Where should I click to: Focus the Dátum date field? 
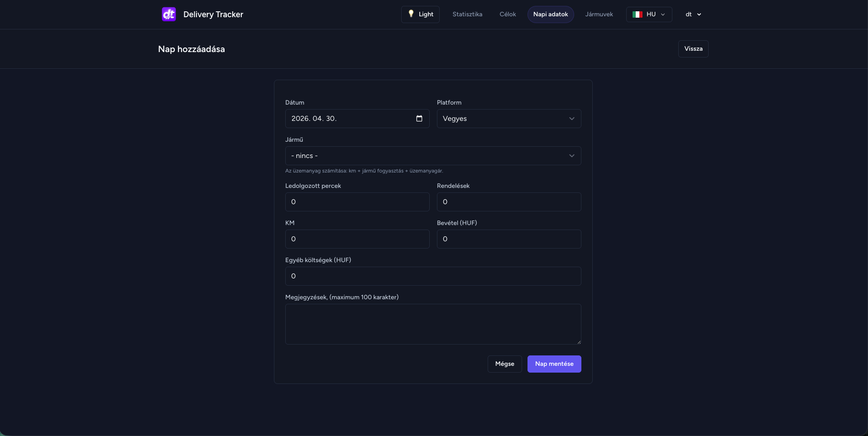357,119
